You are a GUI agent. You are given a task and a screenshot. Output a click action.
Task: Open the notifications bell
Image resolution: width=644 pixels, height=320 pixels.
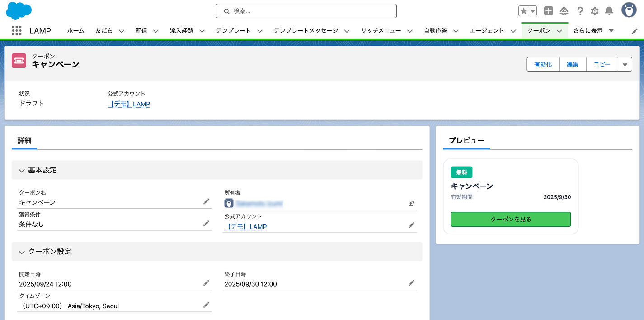tap(609, 11)
